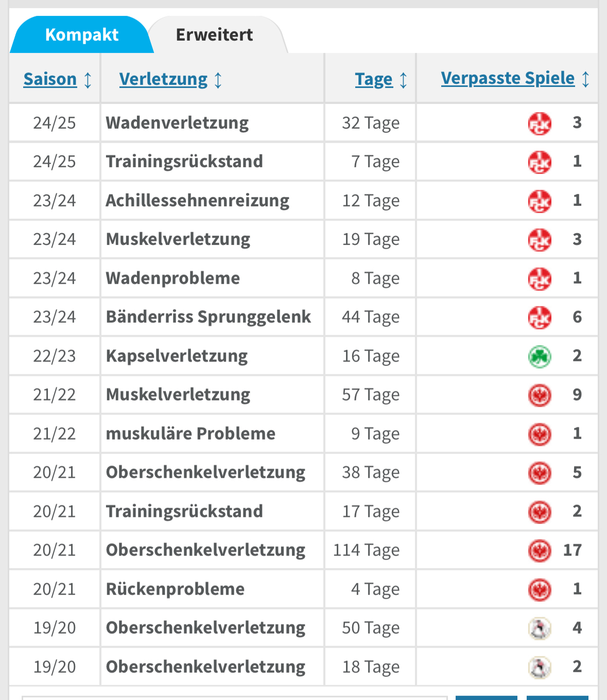Sort table by Verletzung header link
Viewport: 607px width, 700px height.
pos(163,79)
